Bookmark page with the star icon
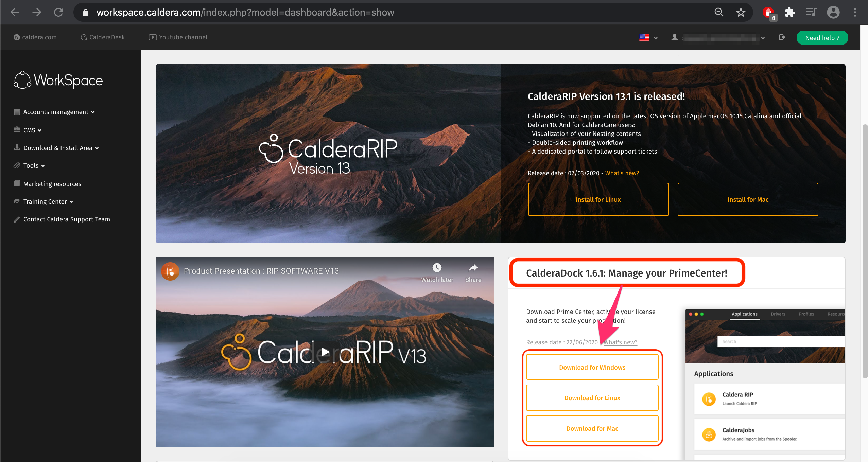The image size is (868, 462). (x=741, y=13)
